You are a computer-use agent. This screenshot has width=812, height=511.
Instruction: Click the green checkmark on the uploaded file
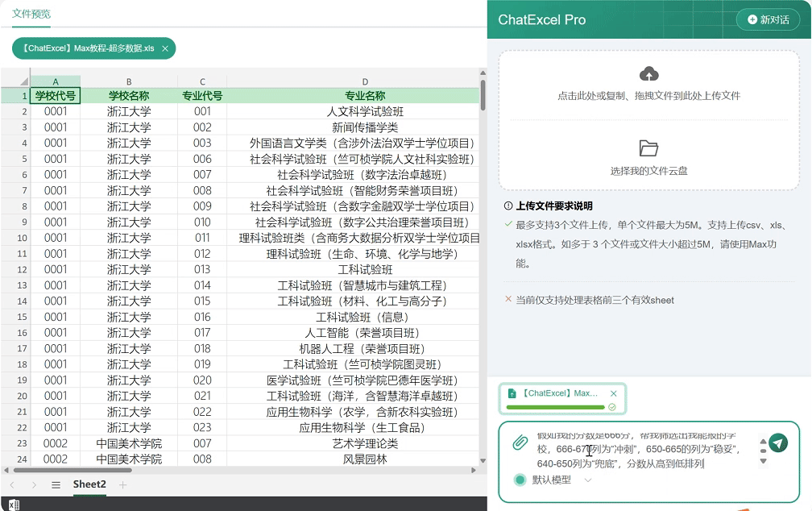click(x=611, y=407)
